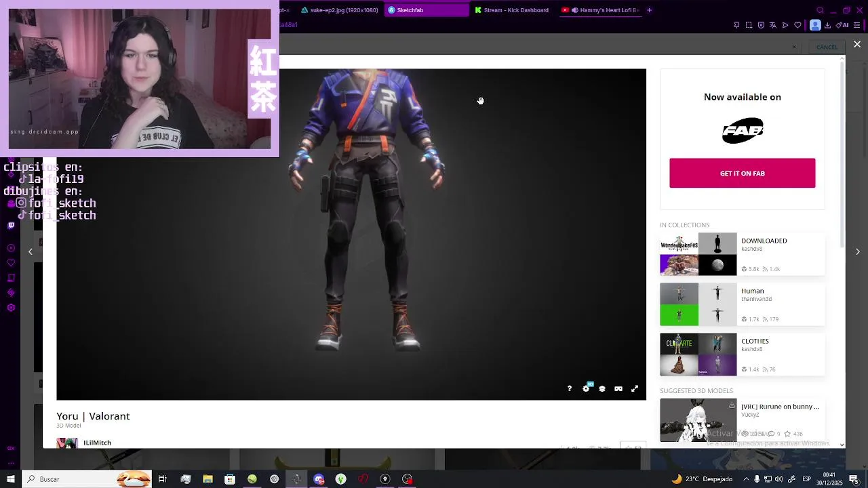Open the sidebar settings gear icon
Viewport: 868px width, 488px height.
pyautogui.click(x=11, y=308)
